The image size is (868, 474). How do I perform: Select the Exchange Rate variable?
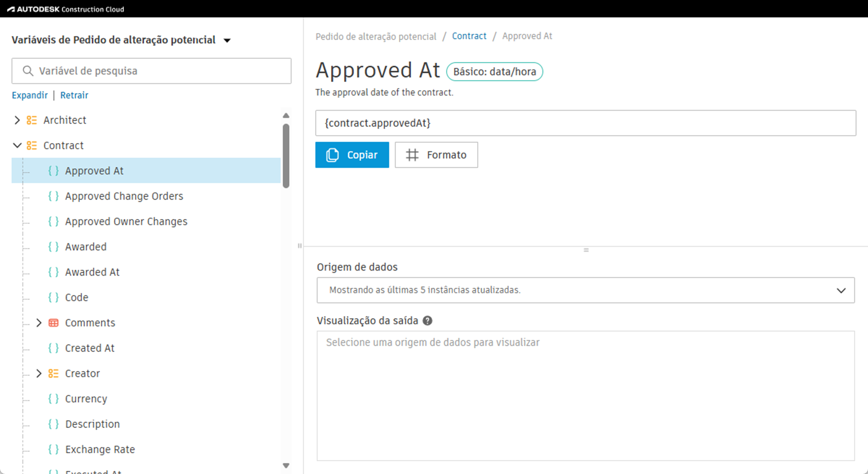tap(100, 449)
